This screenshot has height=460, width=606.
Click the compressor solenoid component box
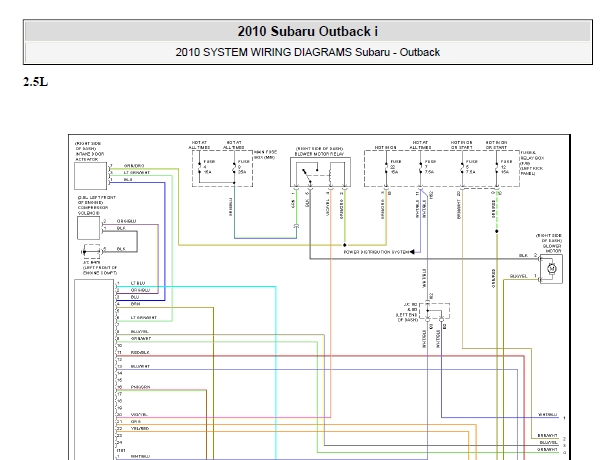coord(89,228)
